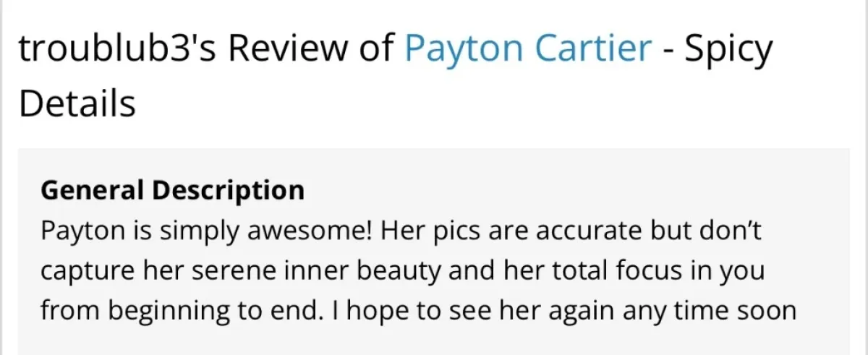Click the 'Spicy' word in the title
868x355 pixels.
click(x=728, y=49)
